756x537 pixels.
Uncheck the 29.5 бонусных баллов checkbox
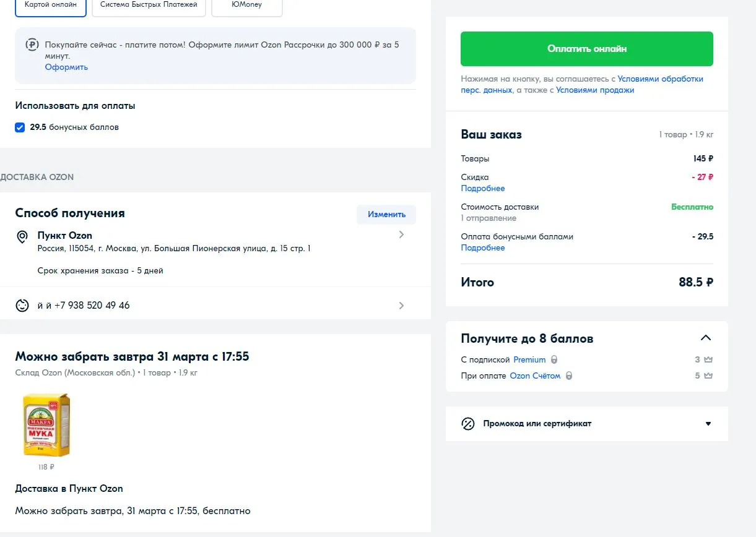pyautogui.click(x=20, y=127)
